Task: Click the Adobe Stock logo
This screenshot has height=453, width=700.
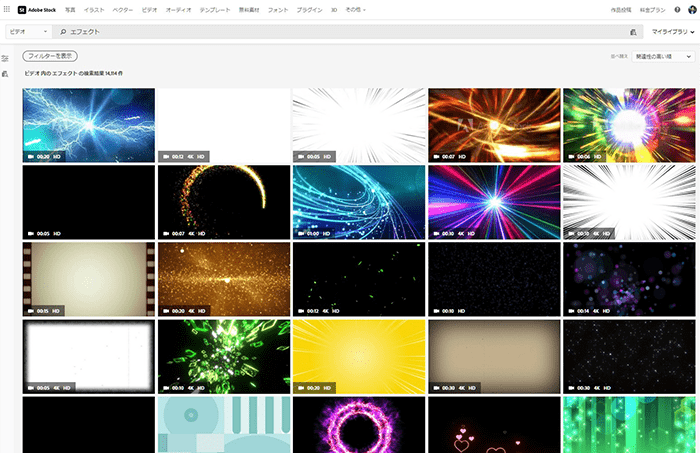Action: pos(37,9)
